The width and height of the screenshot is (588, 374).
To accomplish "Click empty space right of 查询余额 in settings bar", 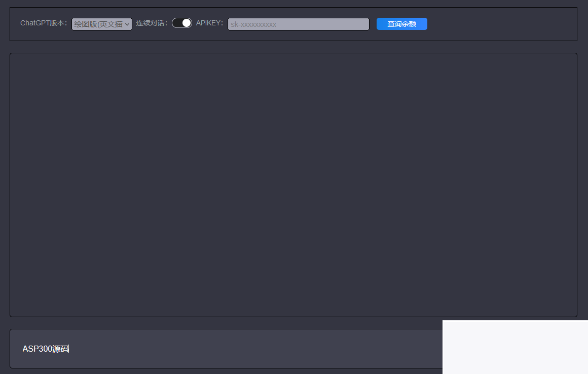I will [502, 24].
